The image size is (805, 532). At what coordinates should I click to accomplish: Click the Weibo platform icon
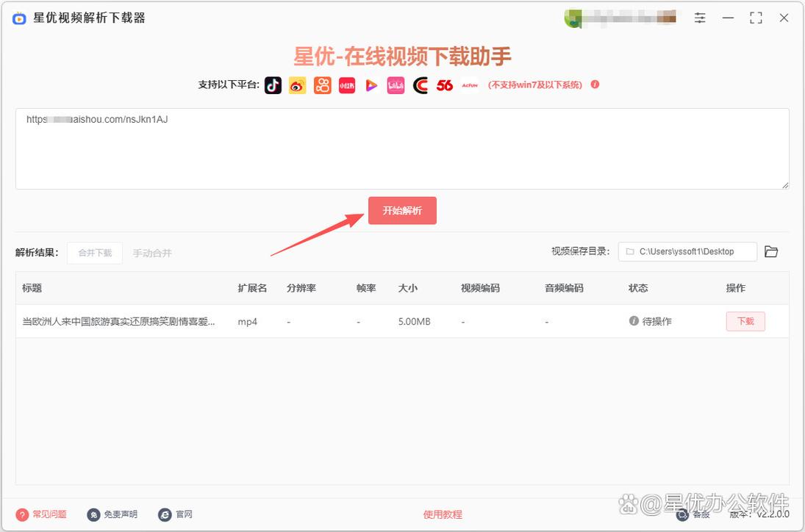click(297, 85)
